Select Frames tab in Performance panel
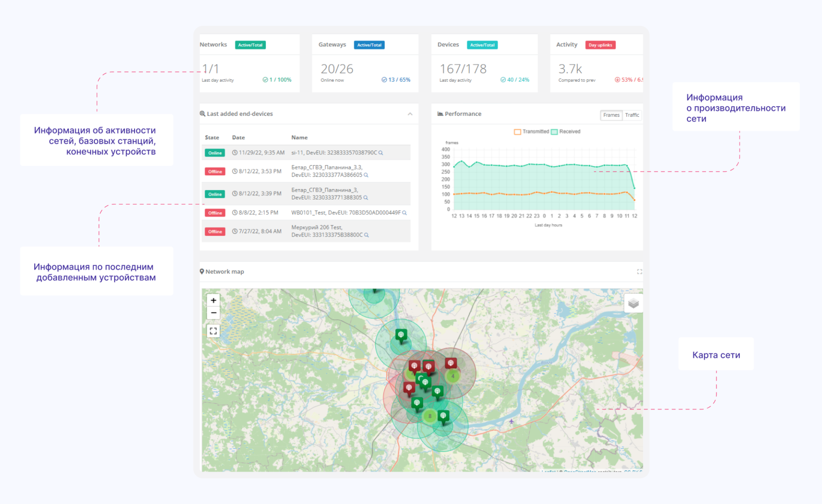The height and width of the screenshot is (504, 822). click(x=611, y=115)
